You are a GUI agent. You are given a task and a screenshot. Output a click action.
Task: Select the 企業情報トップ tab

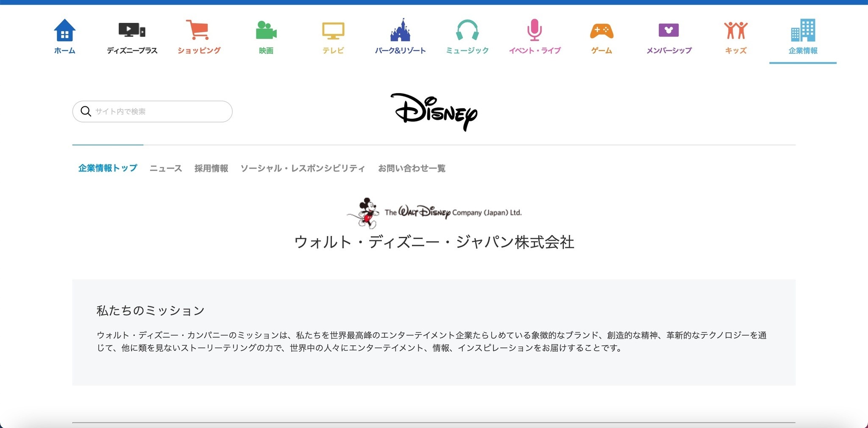pos(108,168)
